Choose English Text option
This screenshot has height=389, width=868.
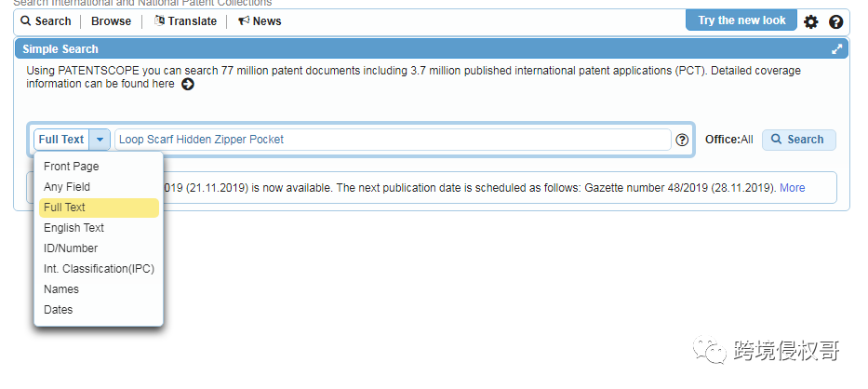point(99,228)
